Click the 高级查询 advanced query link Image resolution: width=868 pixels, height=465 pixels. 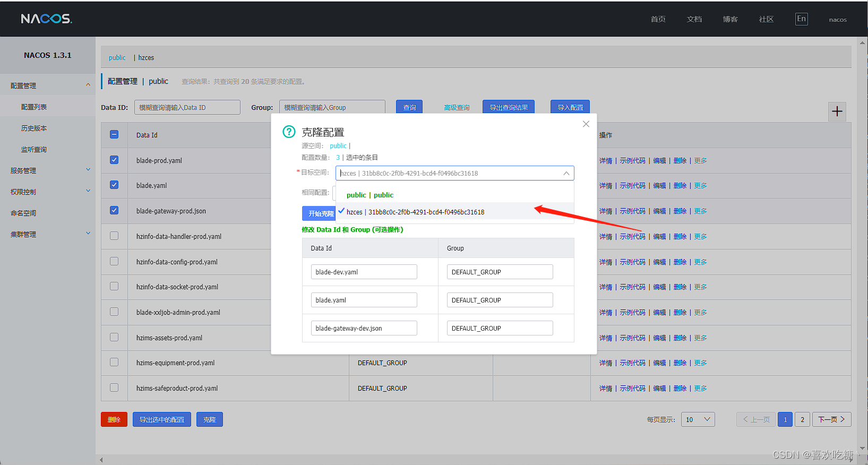tap(457, 107)
